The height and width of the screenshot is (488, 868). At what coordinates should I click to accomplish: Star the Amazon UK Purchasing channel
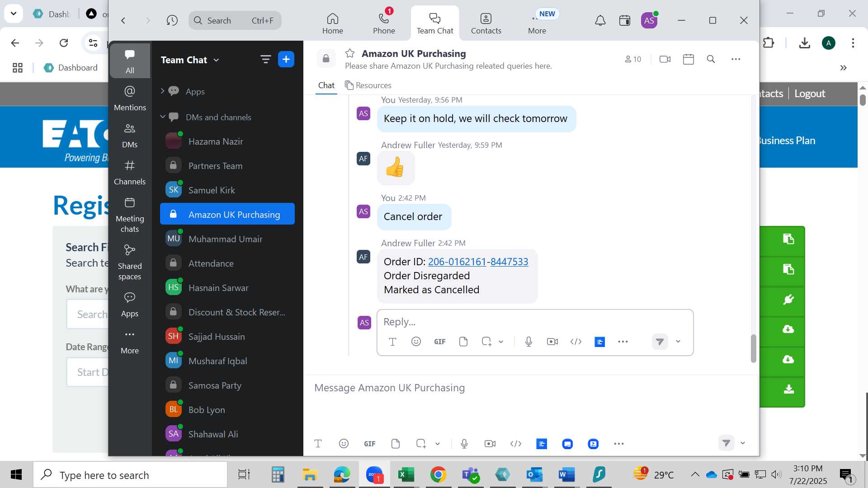tap(350, 53)
